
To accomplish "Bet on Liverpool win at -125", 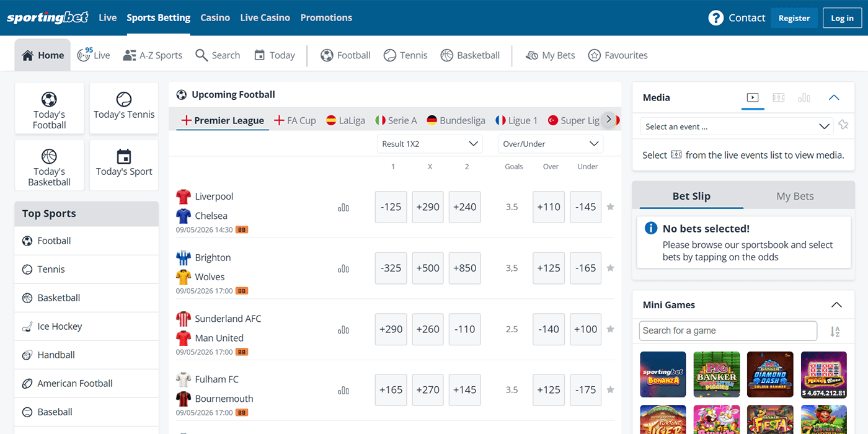I will tap(391, 207).
